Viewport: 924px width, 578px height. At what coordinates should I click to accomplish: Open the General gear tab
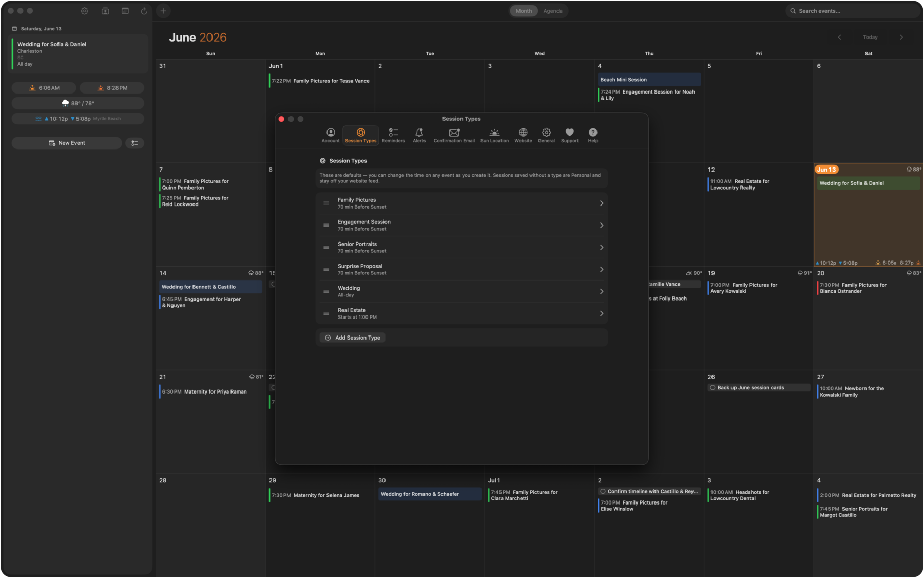click(x=546, y=136)
